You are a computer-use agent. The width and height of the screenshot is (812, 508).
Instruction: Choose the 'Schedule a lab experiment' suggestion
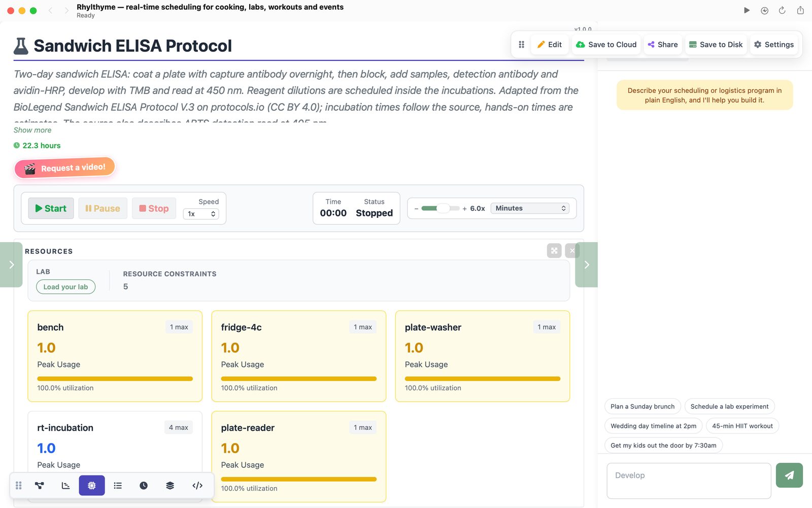pyautogui.click(x=729, y=406)
